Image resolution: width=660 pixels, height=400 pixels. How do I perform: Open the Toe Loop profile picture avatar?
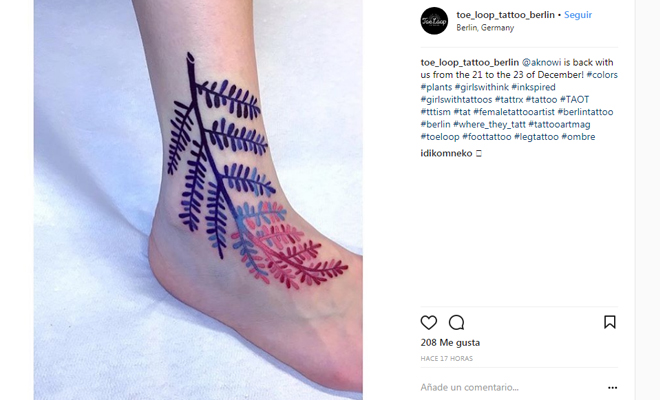(434, 21)
